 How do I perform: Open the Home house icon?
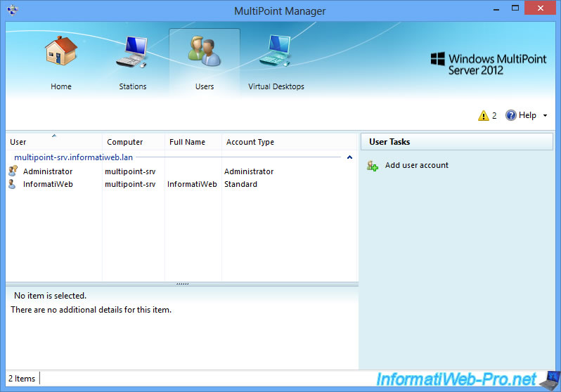(x=61, y=51)
